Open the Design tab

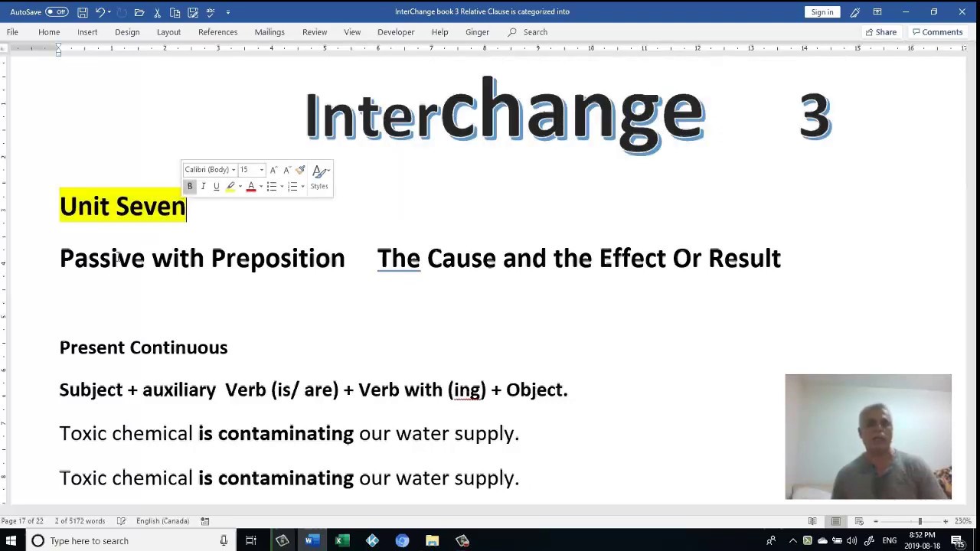coord(127,32)
